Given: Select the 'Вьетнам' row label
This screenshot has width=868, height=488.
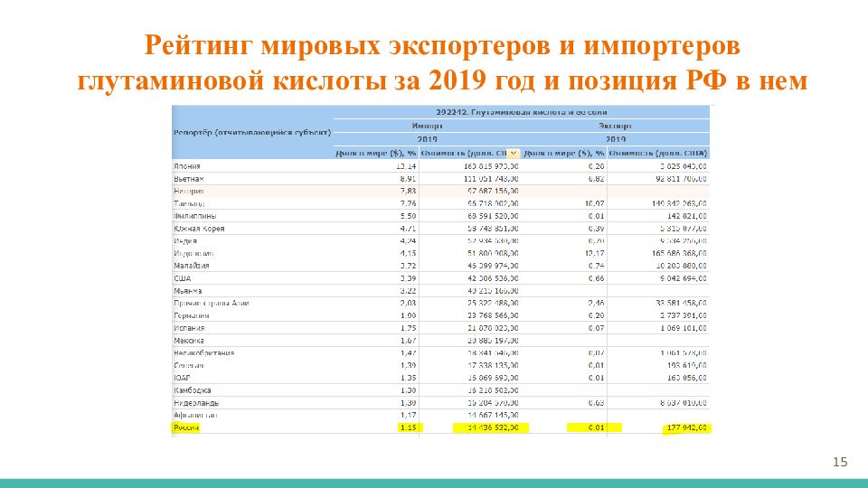Looking at the screenshot, I should [x=189, y=179].
